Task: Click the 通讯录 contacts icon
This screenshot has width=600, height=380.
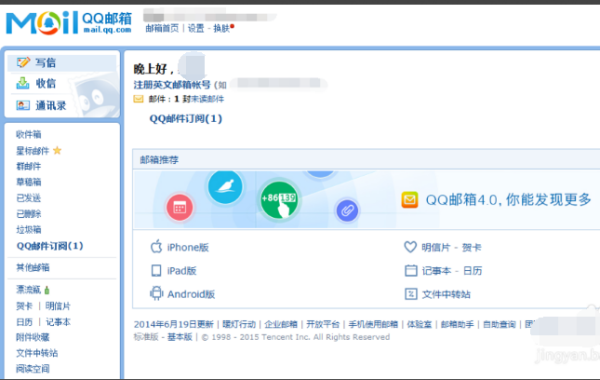Action: pos(23,105)
